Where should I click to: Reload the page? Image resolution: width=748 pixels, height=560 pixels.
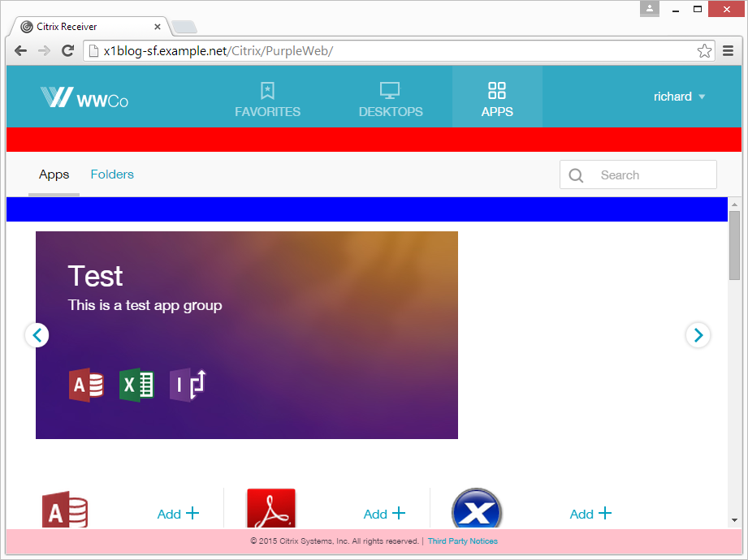click(67, 50)
